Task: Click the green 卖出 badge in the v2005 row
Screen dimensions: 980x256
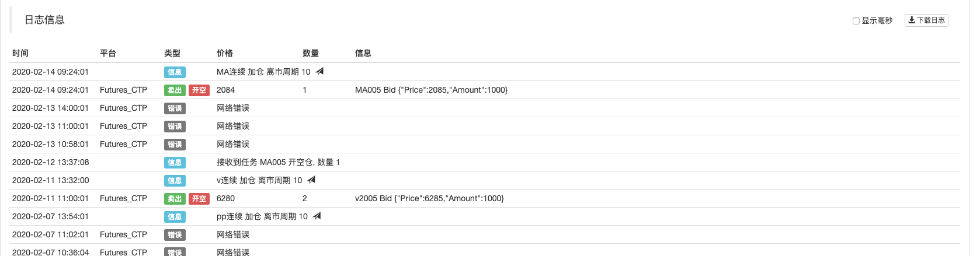Action: [x=175, y=199]
